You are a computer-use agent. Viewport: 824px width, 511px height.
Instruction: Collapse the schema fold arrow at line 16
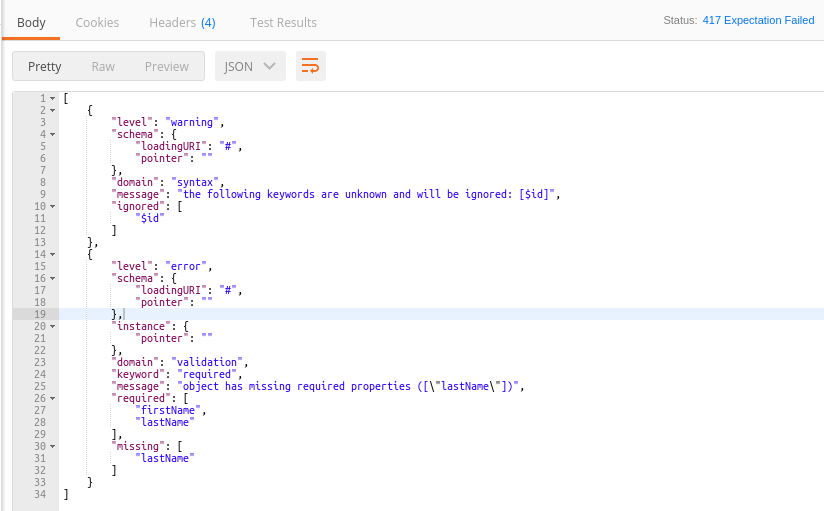[x=53, y=279]
